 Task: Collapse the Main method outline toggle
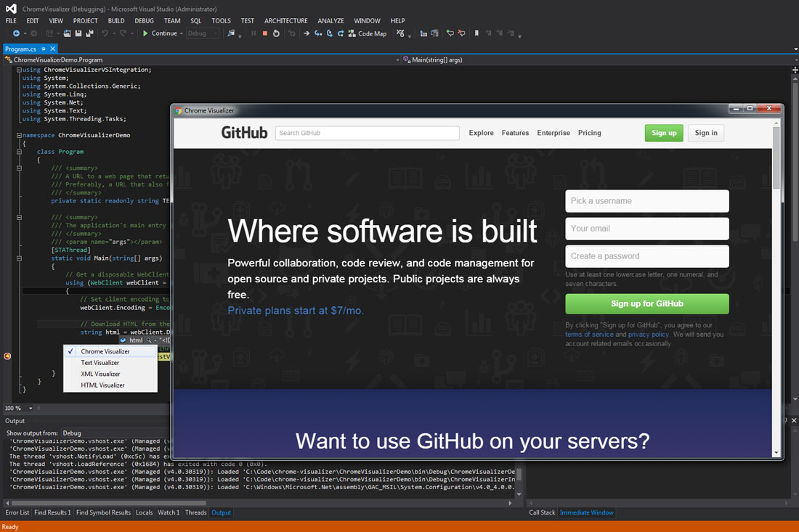[x=19, y=258]
